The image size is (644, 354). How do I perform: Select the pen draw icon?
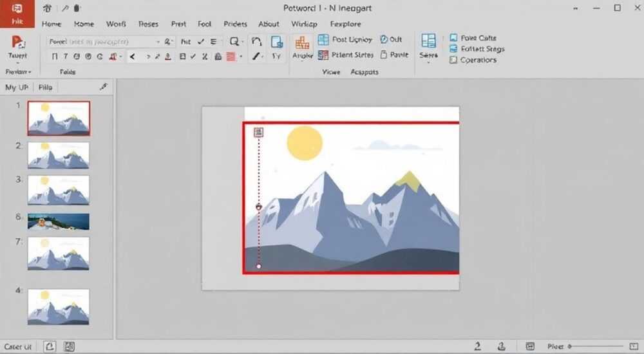[x=256, y=56]
